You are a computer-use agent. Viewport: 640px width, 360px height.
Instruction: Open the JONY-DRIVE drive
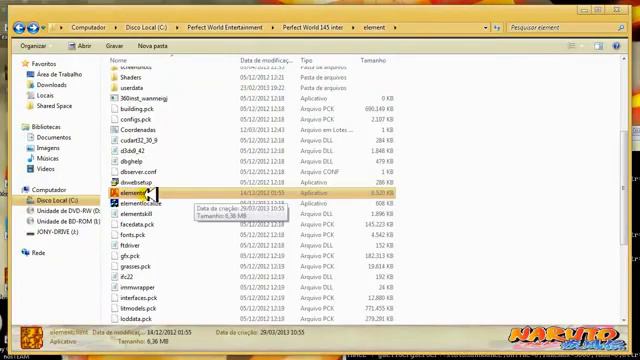[57, 232]
